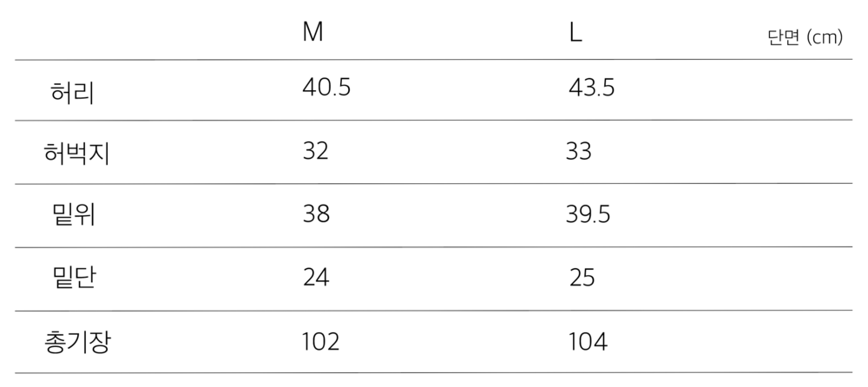Click the 43.5 waist value for L

pos(592,88)
